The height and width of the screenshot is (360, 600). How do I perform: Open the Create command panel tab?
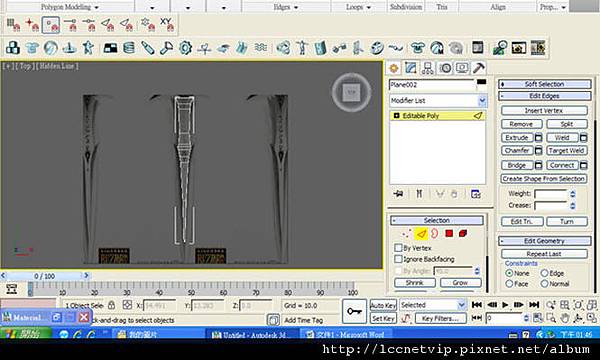[x=393, y=68]
